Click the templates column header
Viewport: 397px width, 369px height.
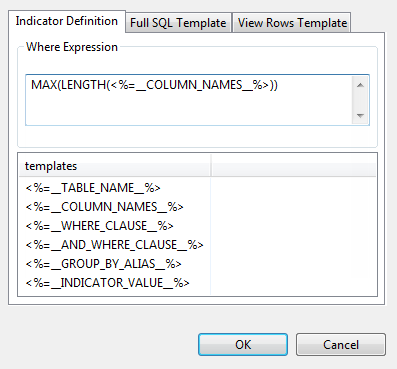coord(115,166)
